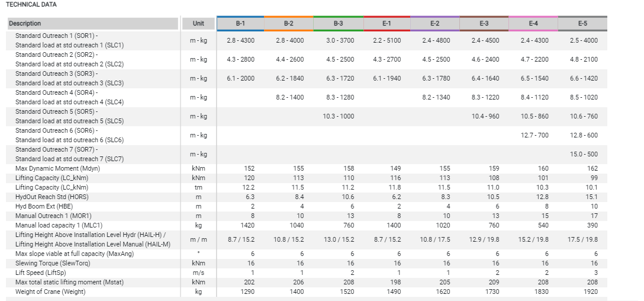Image resolution: width=644 pixels, height=301 pixels.
Task: Click the HydOut Reach Std row label
Action: pos(52,197)
